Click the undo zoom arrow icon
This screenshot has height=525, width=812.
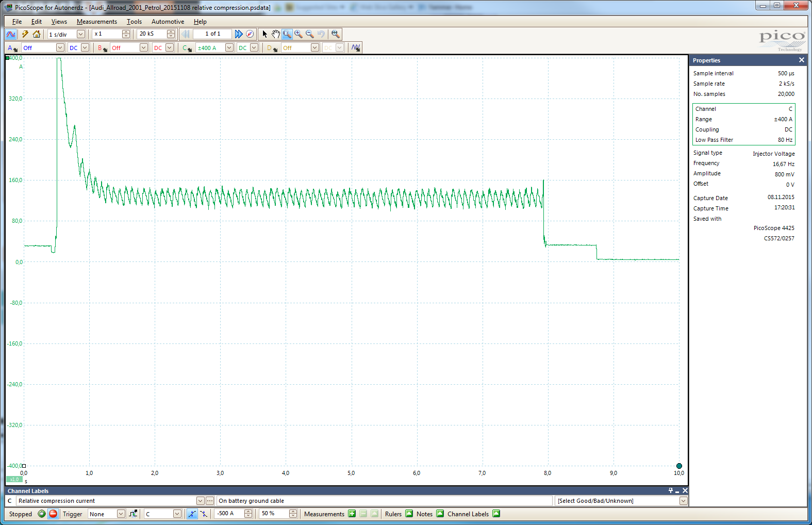click(321, 34)
